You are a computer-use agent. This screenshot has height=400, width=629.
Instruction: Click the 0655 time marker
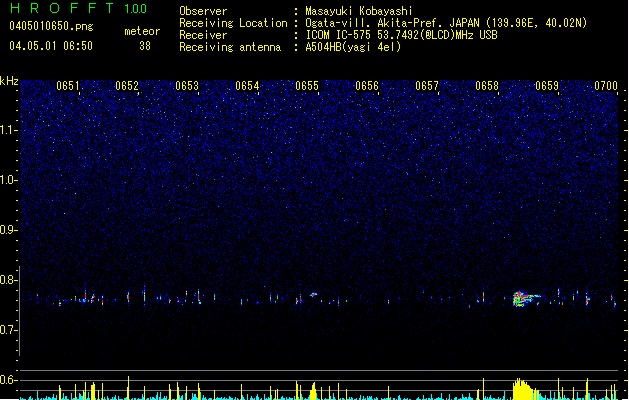pos(307,86)
